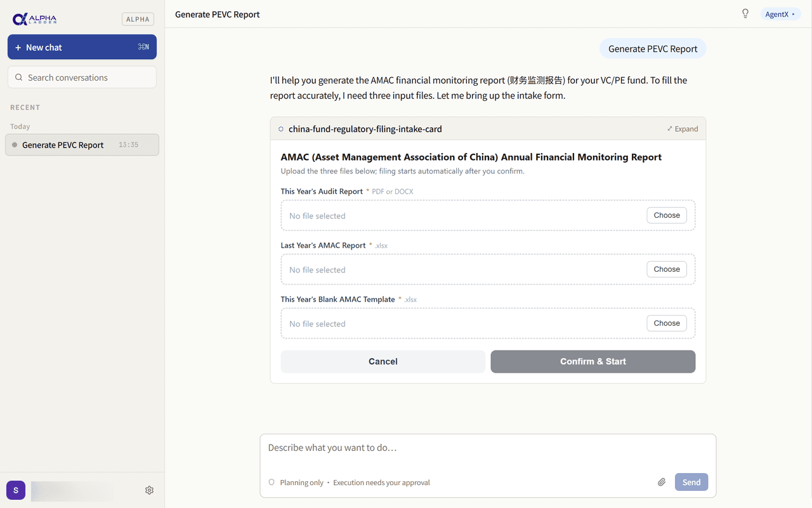Click the 'china-fund-regulatory-filing-intake-card' title
812x508 pixels.
coord(365,129)
